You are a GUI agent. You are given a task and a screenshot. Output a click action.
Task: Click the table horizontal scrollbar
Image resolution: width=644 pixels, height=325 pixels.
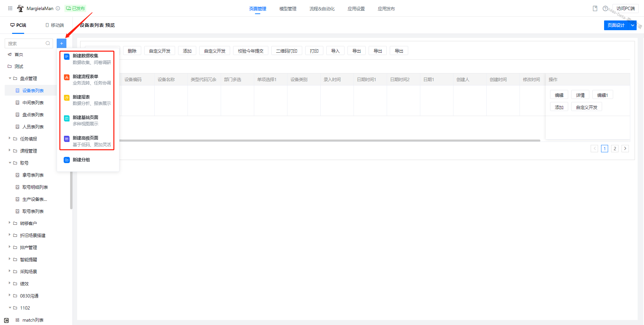click(x=329, y=141)
